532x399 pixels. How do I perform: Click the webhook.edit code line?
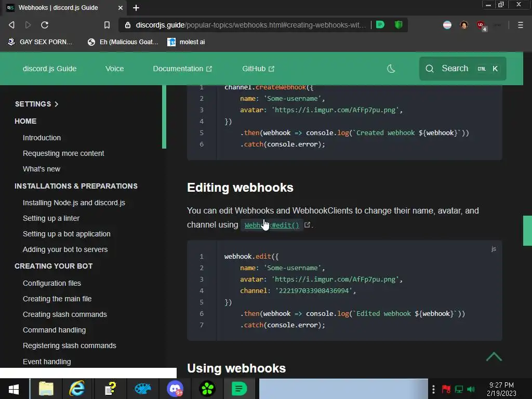coord(251,257)
